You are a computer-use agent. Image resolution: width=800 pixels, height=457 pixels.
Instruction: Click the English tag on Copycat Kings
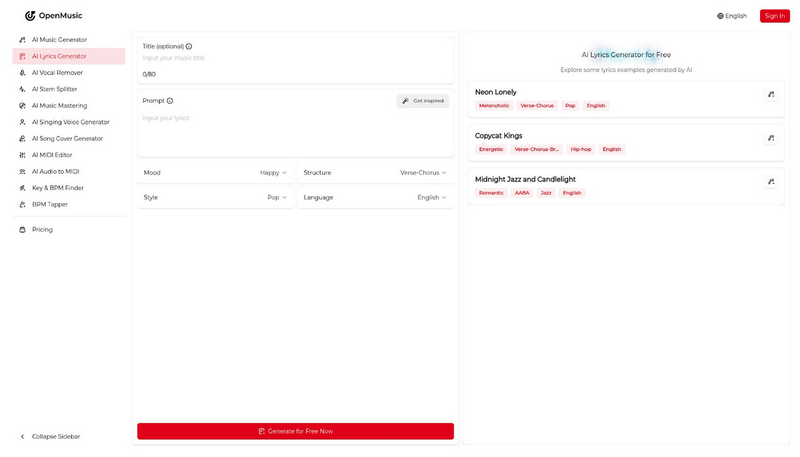[x=612, y=149]
